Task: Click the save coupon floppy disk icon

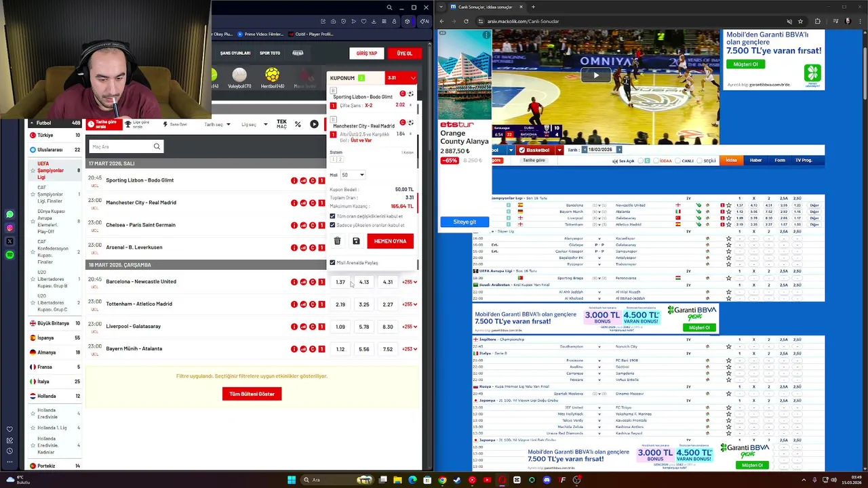Action: [x=356, y=241]
